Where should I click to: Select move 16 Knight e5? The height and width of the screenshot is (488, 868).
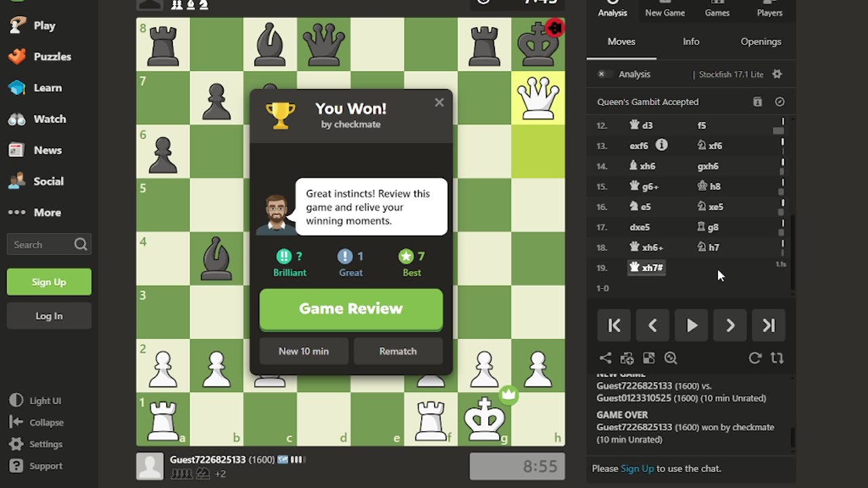[x=641, y=207]
